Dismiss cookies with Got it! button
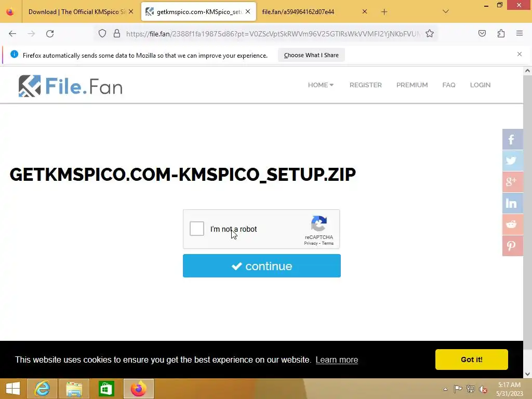The width and height of the screenshot is (532, 399). pos(472,360)
